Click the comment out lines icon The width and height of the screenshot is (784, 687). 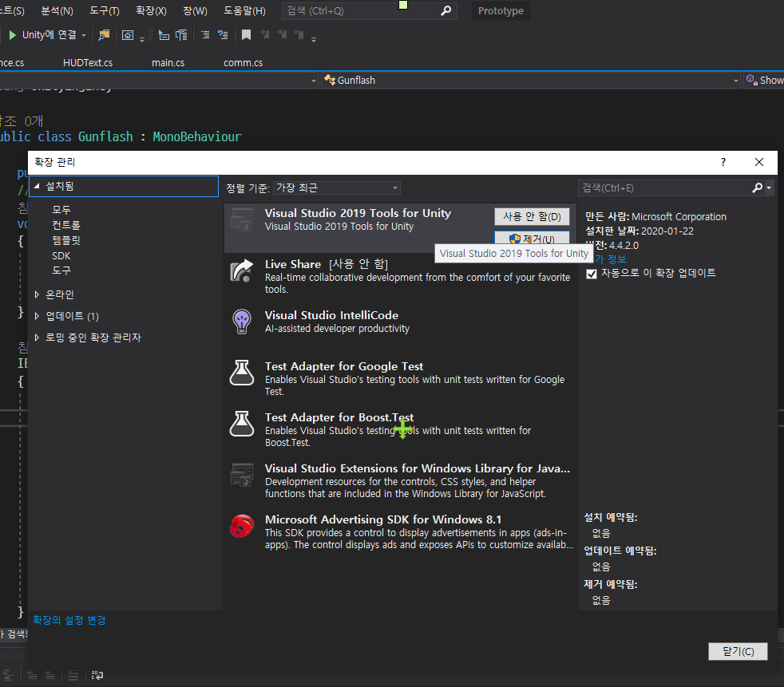pyautogui.click(x=205, y=35)
